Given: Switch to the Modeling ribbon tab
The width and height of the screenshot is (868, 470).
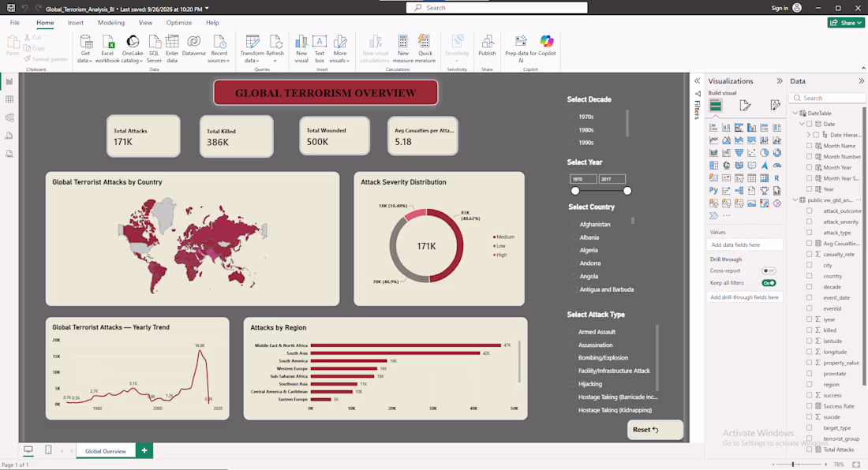Looking at the screenshot, I should [x=111, y=23].
